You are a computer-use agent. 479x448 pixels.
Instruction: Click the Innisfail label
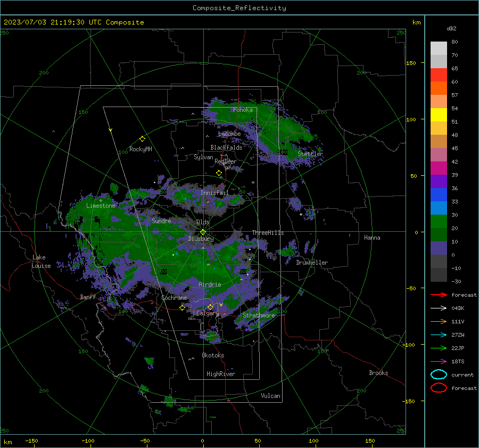point(214,193)
